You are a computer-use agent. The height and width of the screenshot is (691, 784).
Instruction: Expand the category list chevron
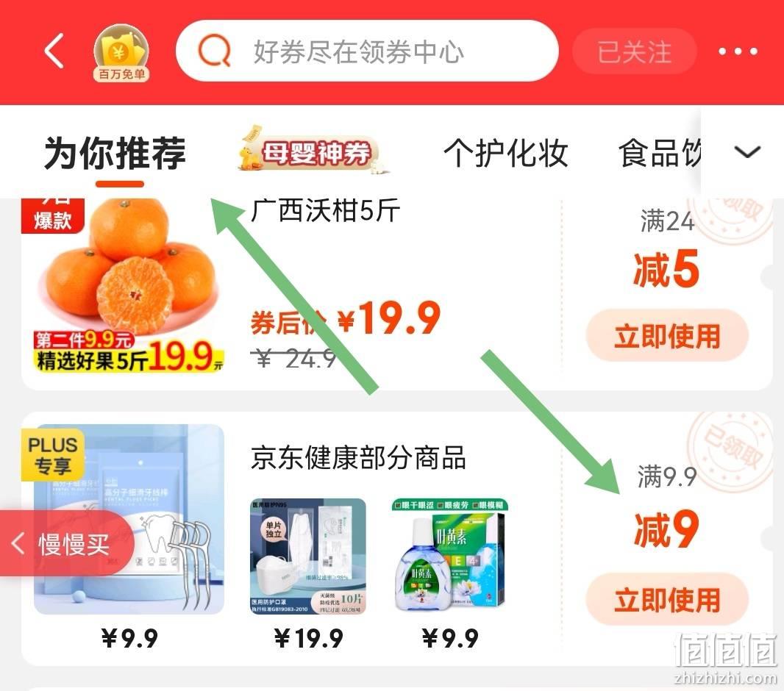[747, 151]
